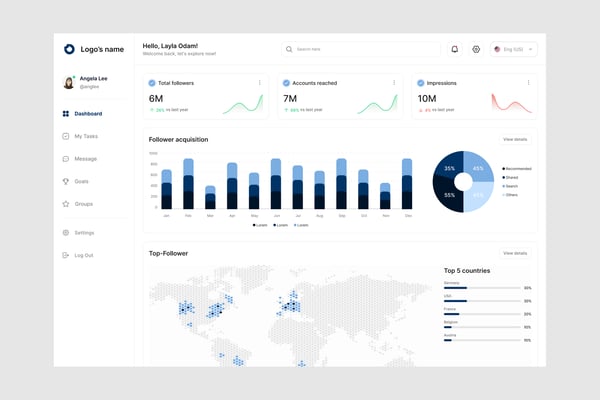Click the Log Out label
600x400 pixels.
84,255
